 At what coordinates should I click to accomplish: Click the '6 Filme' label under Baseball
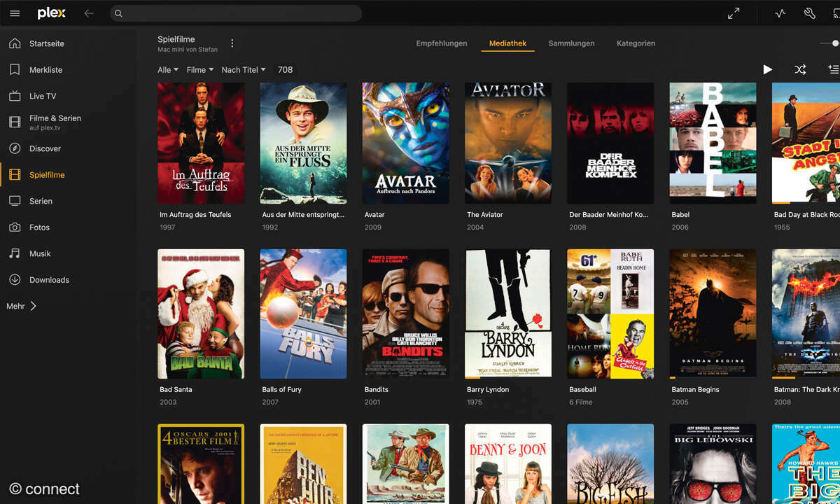581,402
